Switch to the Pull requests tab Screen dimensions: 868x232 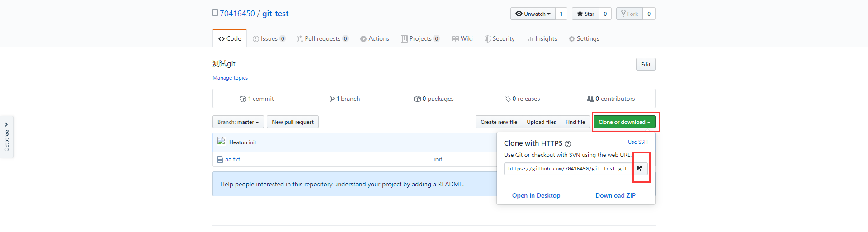coord(322,39)
